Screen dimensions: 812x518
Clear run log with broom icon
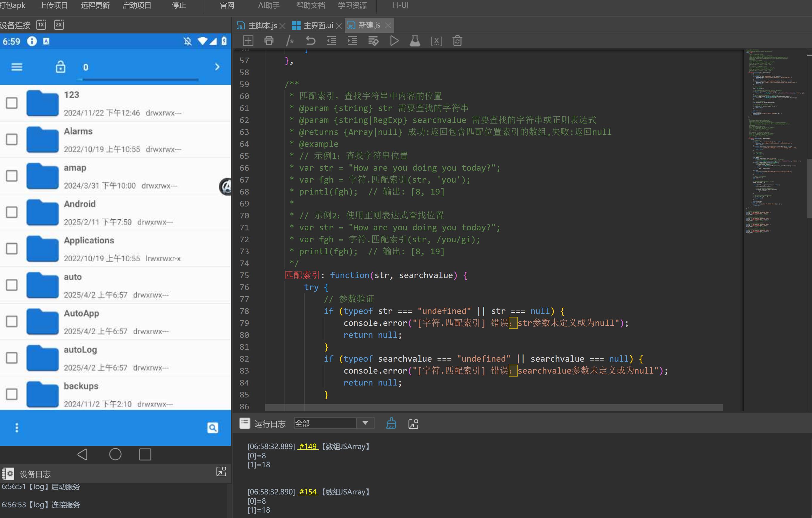tap(391, 423)
